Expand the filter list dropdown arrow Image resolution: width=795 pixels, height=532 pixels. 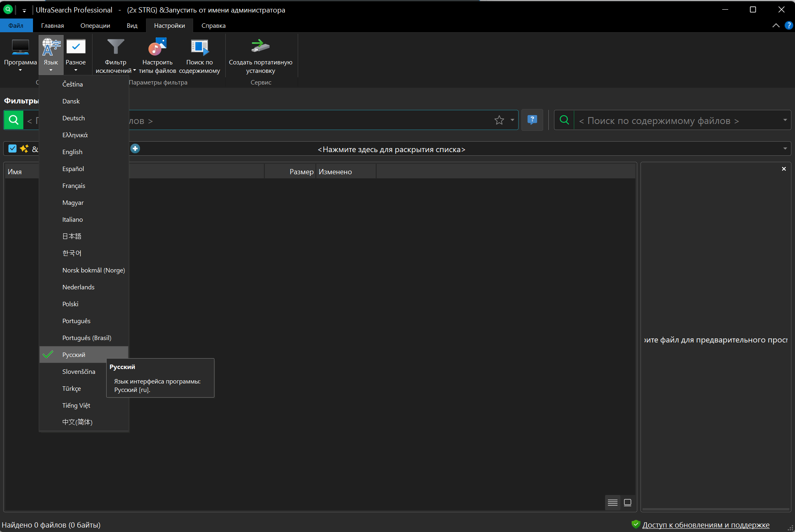[785, 148]
